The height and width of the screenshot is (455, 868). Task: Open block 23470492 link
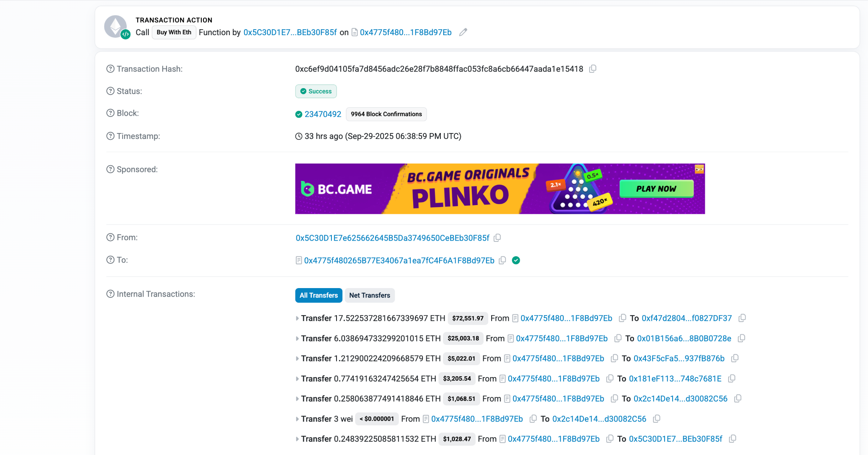pos(323,114)
